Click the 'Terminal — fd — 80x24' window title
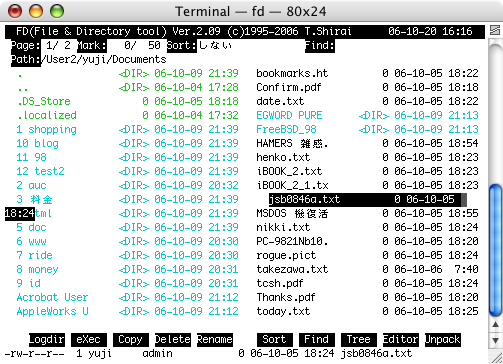This screenshot has height=364, width=503. coord(251,11)
